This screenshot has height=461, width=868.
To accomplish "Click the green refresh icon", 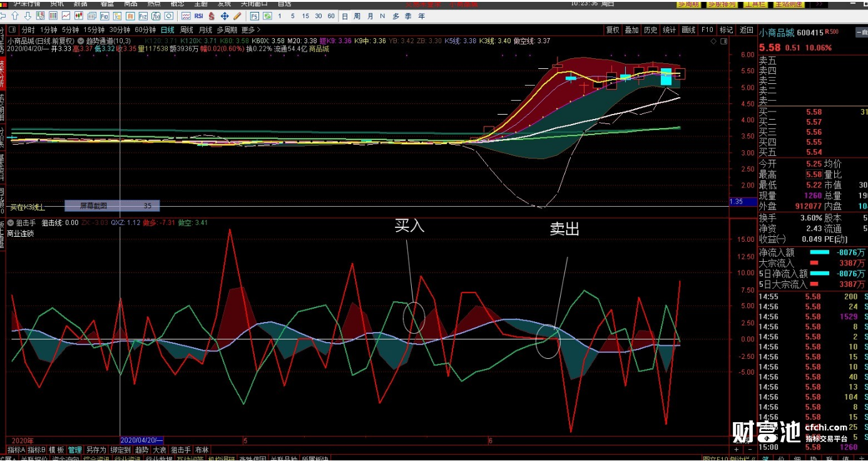I will coord(267,16).
